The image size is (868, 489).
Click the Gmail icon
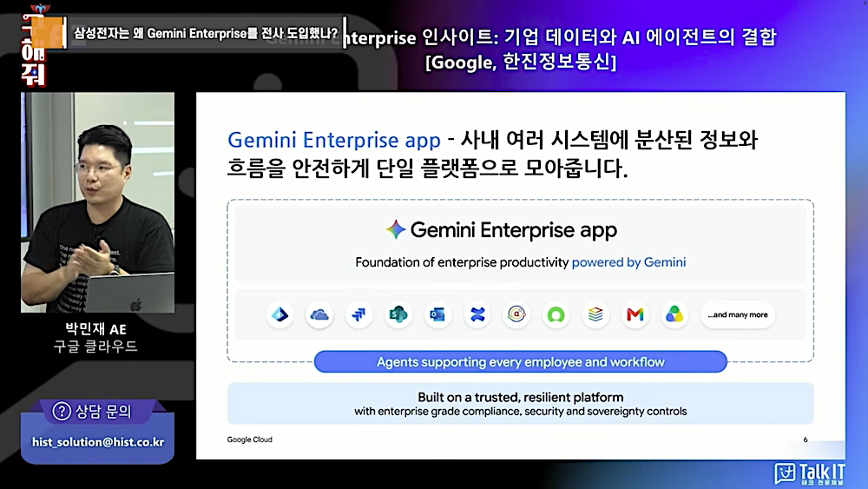(x=635, y=314)
